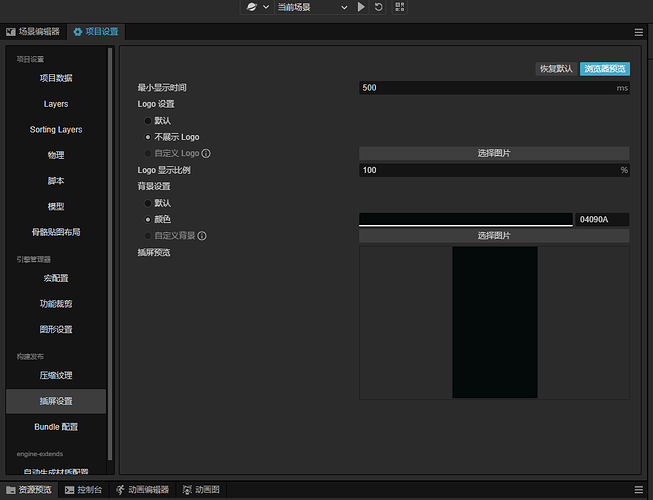Click the browser preview platform icon
This screenshot has width=653, height=500.
252,7
